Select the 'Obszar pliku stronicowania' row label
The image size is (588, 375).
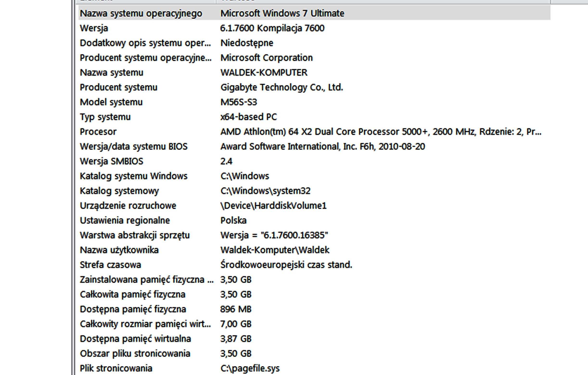tap(135, 354)
